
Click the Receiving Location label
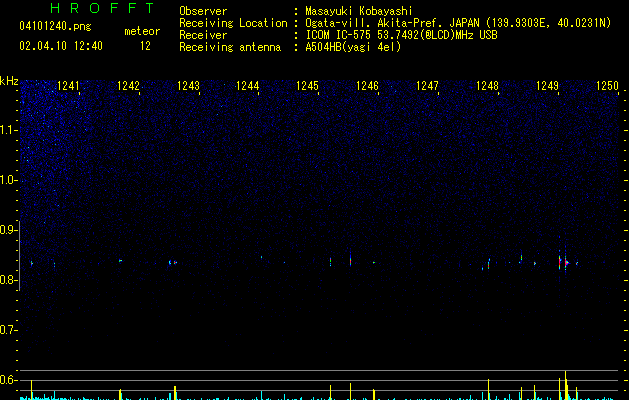click(x=233, y=23)
